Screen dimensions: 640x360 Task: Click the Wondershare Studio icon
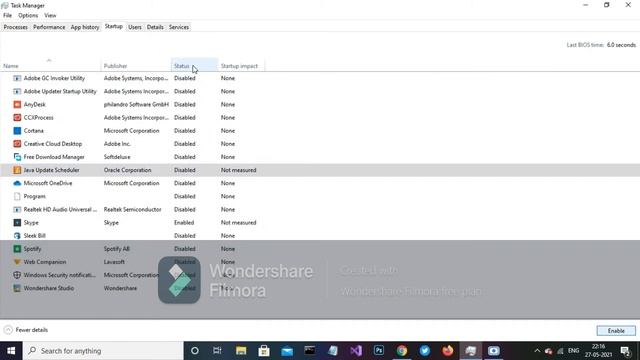[17, 288]
